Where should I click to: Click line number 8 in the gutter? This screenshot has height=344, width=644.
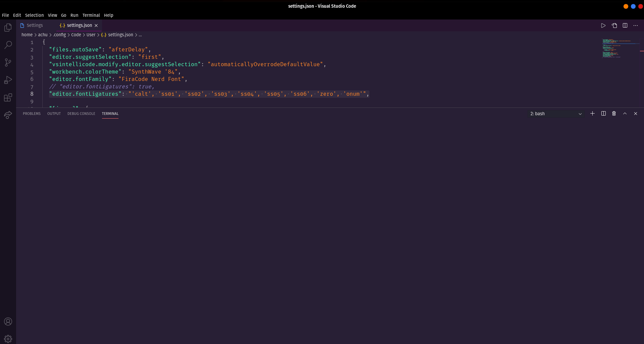coord(32,94)
